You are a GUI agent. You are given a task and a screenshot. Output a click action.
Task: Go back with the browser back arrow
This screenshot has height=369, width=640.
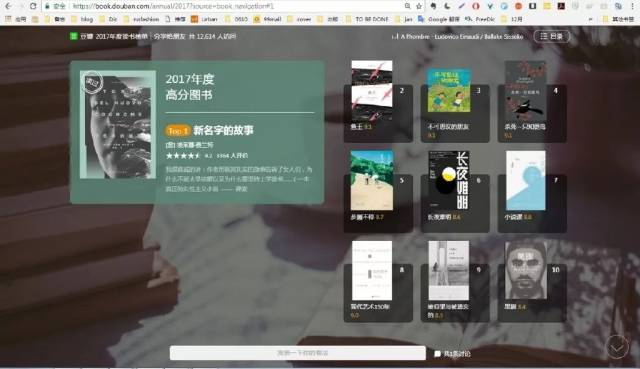click(8, 6)
